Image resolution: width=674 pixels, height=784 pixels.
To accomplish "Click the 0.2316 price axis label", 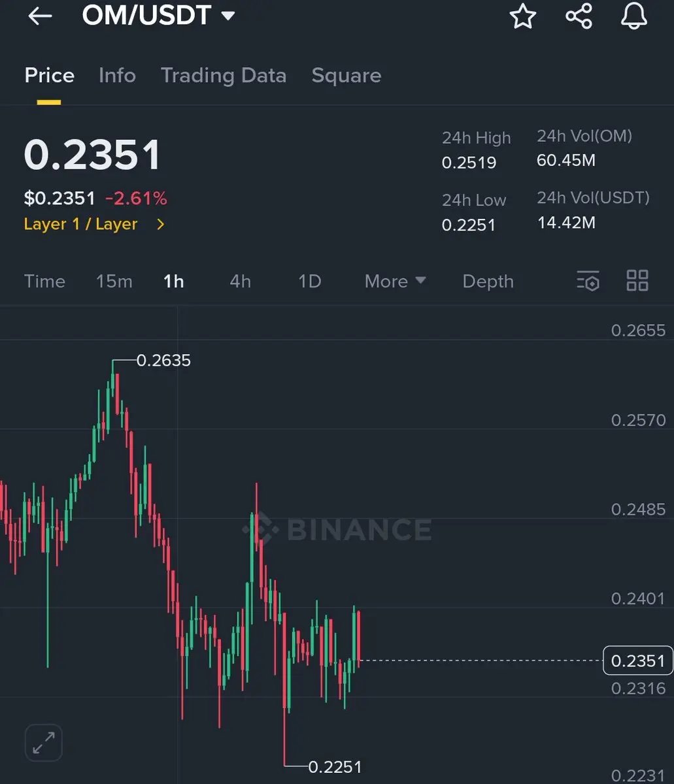I will [x=638, y=689].
